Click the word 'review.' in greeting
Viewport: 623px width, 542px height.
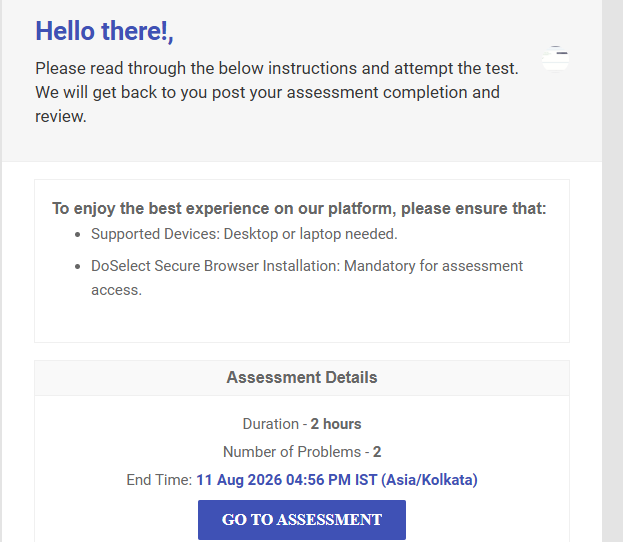[61, 116]
